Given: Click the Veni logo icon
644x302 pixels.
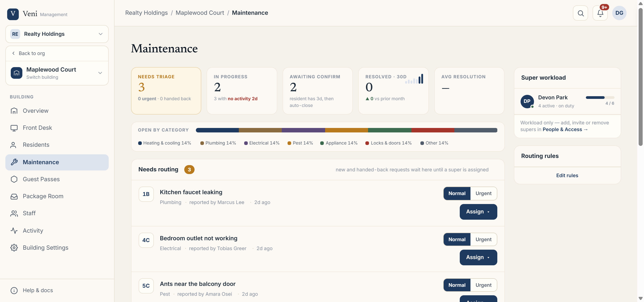Looking at the screenshot, I should [x=13, y=14].
